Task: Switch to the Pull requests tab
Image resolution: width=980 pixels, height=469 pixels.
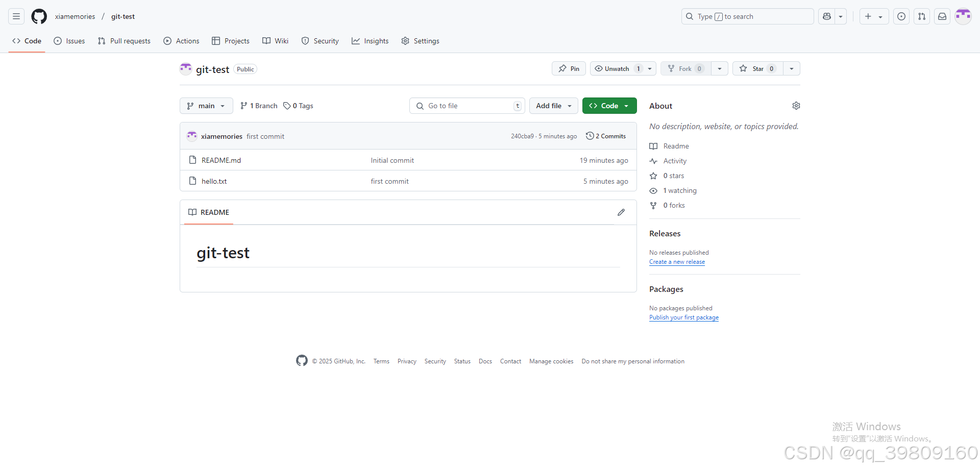Action: click(x=124, y=41)
